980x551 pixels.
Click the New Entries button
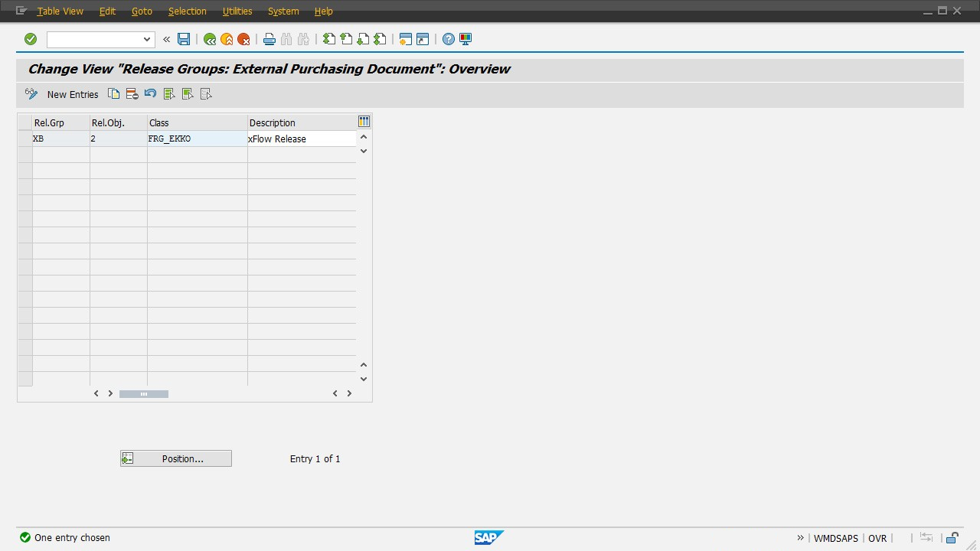click(73, 94)
